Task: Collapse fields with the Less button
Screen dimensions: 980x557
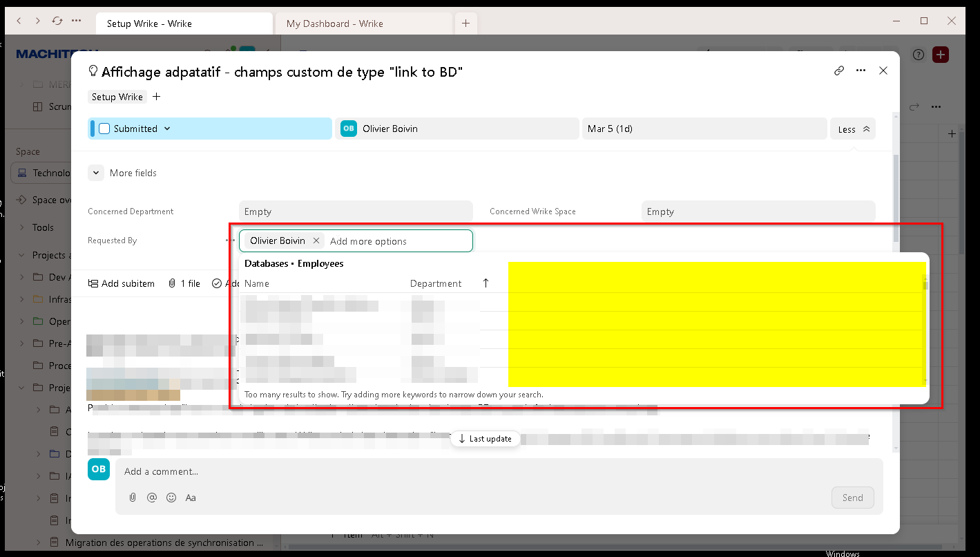Action: coord(853,129)
